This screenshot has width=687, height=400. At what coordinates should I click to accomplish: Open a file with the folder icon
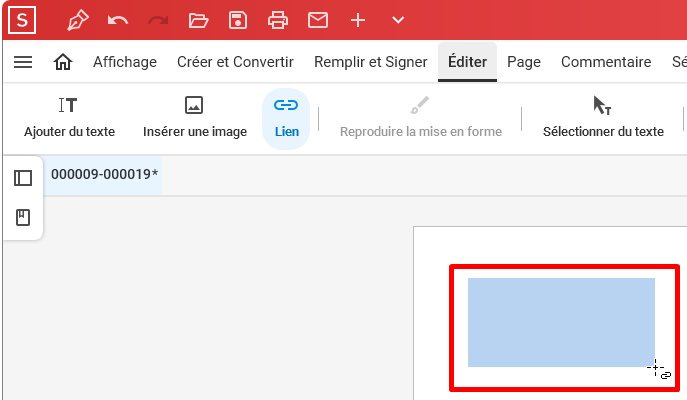[198, 20]
